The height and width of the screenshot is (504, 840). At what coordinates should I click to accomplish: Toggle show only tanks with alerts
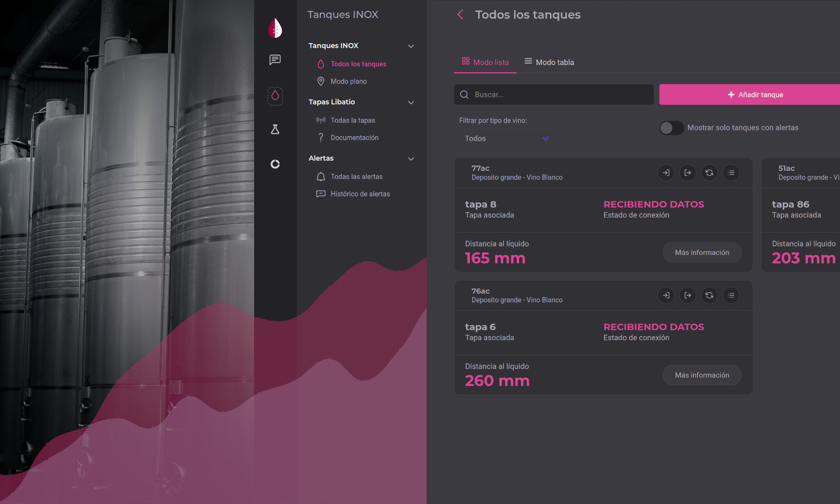pos(671,128)
